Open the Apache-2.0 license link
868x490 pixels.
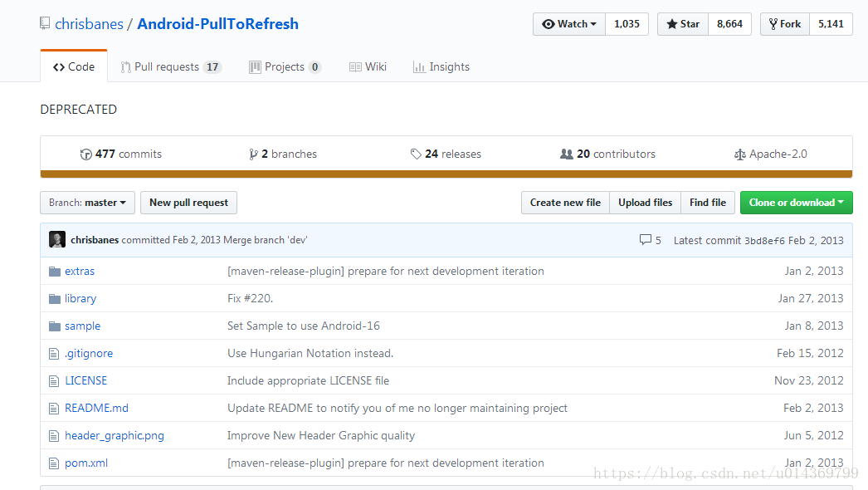[x=771, y=154]
